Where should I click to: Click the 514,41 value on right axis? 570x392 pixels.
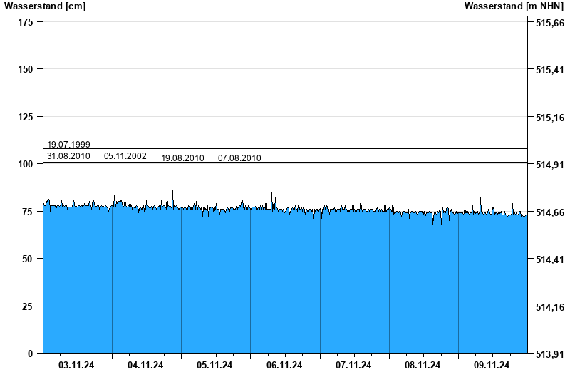pos(549,260)
